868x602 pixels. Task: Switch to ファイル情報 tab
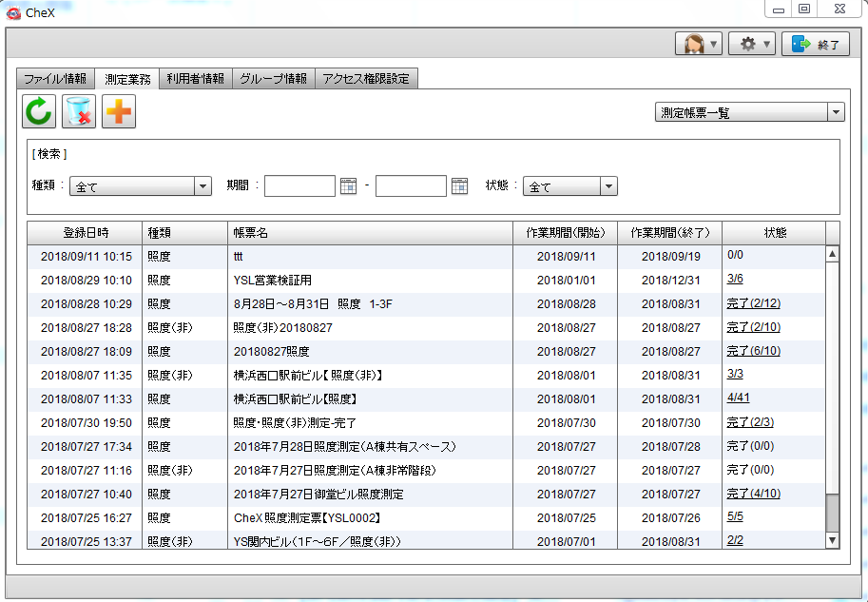[x=55, y=79]
